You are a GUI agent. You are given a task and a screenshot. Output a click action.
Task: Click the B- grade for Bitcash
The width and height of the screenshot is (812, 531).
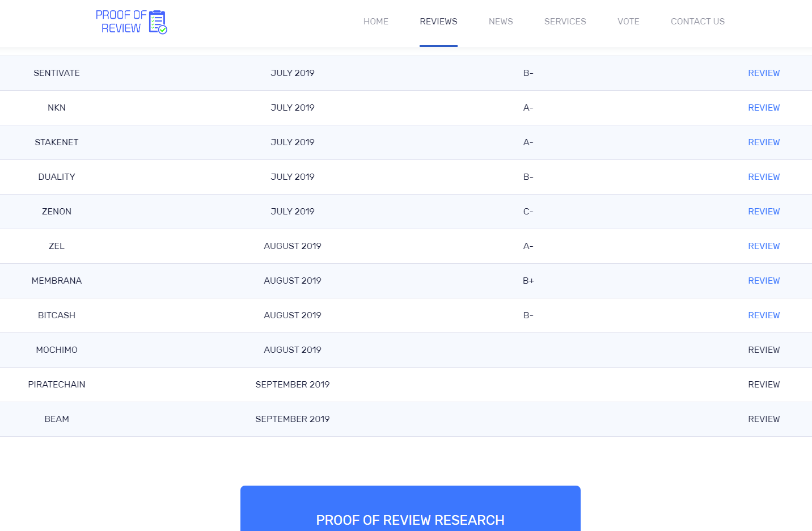click(528, 315)
